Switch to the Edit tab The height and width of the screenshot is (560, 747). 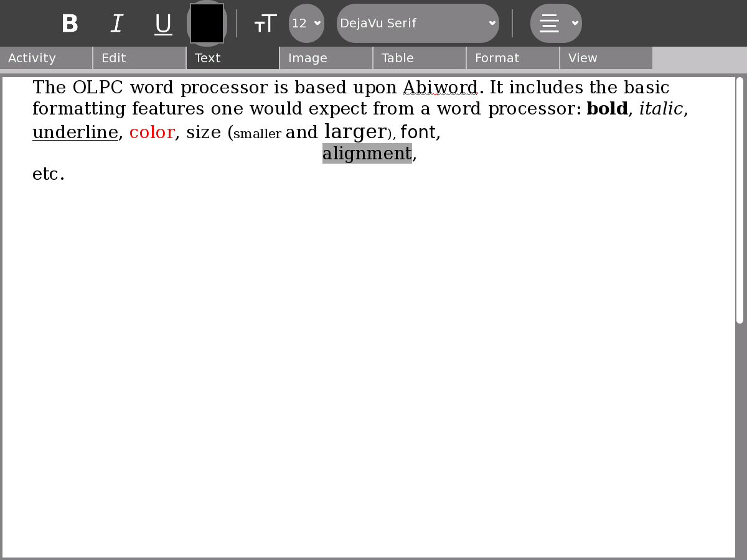click(x=139, y=58)
